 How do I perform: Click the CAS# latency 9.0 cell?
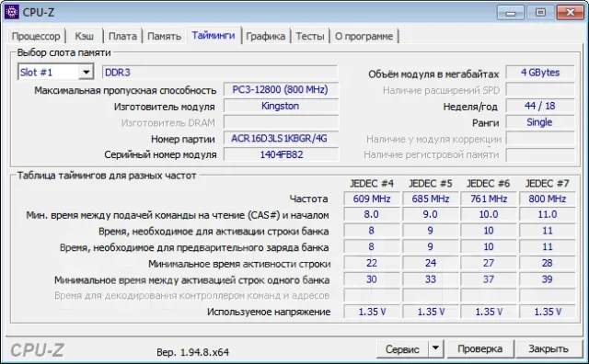point(430,214)
